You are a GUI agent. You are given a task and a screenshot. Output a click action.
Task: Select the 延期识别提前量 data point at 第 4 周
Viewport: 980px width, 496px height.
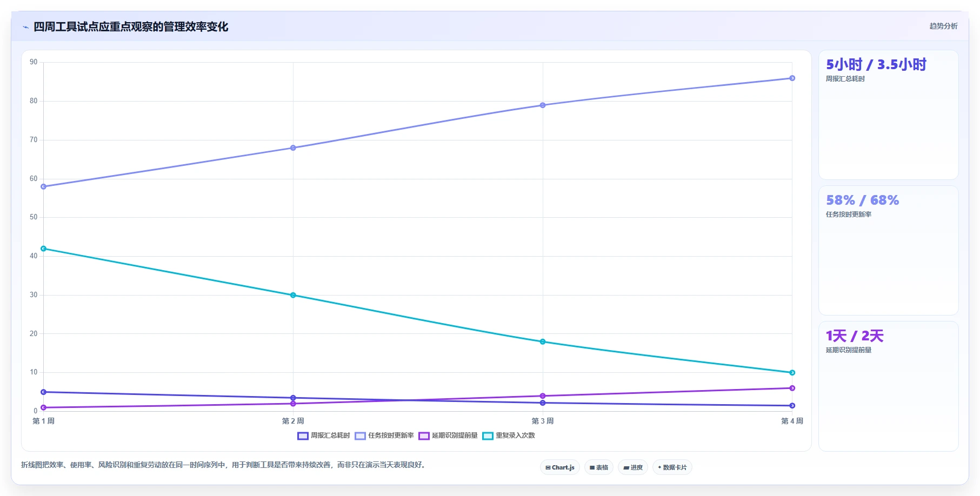[792, 388]
